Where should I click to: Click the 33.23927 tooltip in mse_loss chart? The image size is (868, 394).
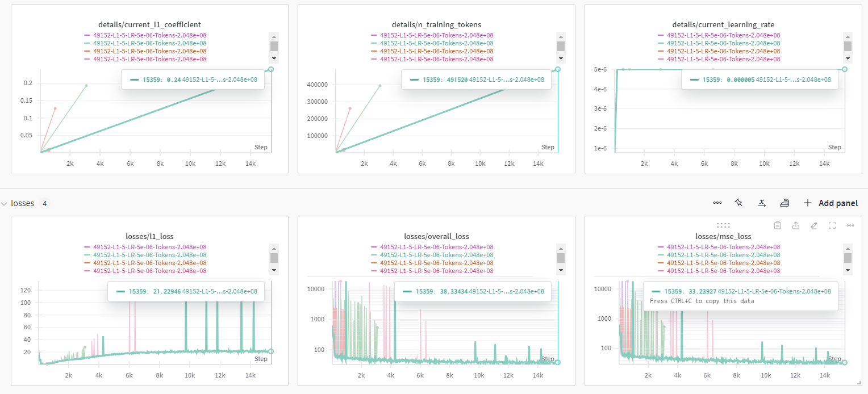tap(741, 295)
